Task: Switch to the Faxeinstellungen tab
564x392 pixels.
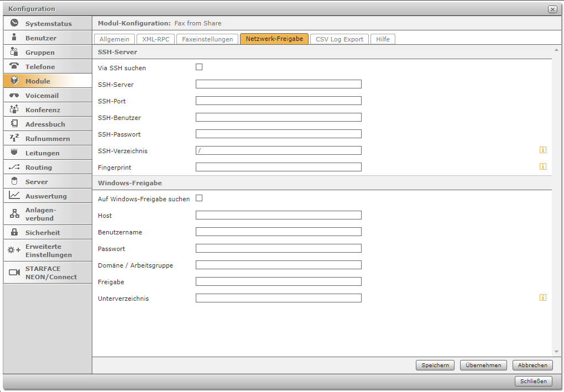Action: [208, 39]
